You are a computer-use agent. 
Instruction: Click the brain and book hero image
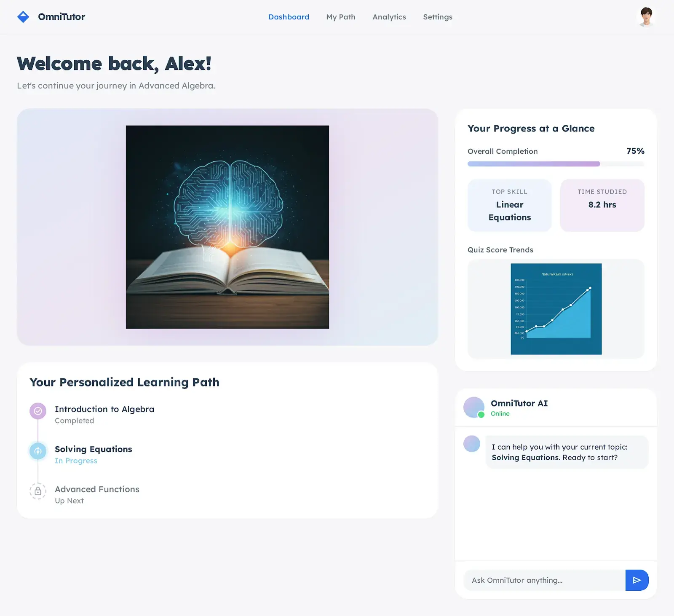[227, 227]
